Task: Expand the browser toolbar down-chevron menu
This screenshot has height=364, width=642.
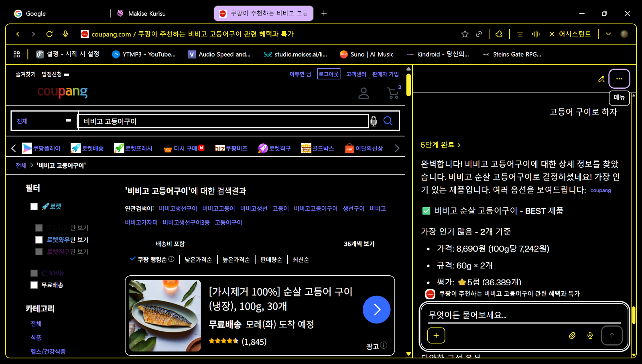Action: click(x=608, y=34)
